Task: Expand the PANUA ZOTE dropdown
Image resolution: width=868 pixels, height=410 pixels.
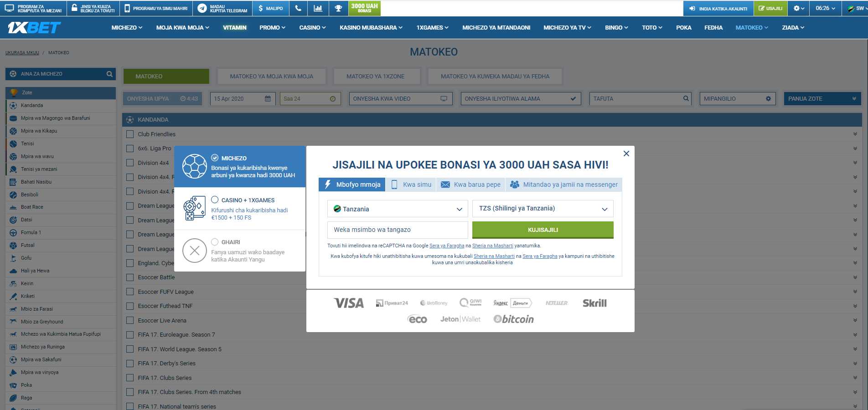Action: [822, 99]
